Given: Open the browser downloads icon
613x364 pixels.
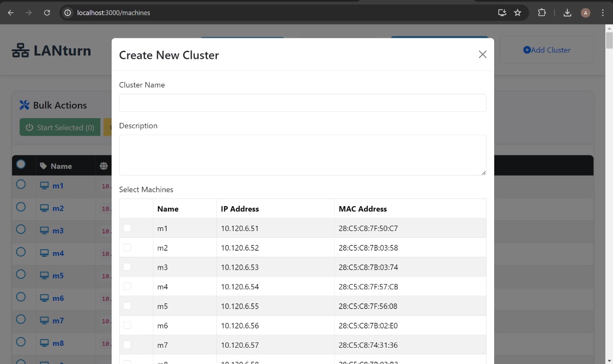Looking at the screenshot, I should 568,13.
